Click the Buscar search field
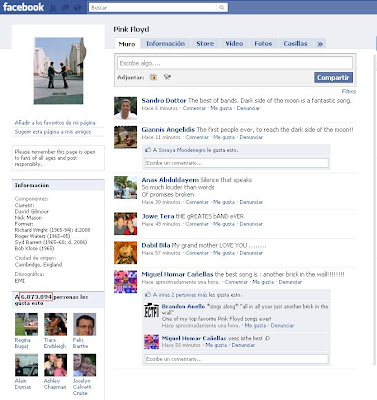377x400 pixels. click(153, 7)
